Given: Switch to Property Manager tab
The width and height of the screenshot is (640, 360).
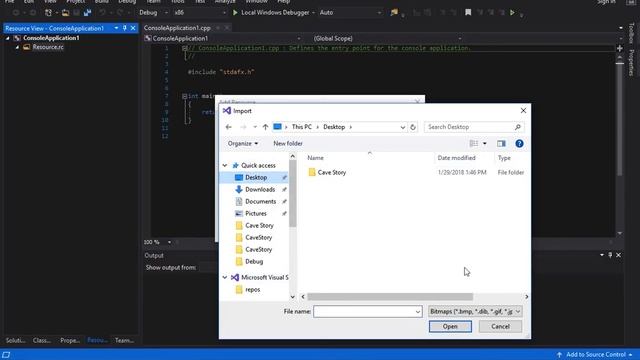Looking at the screenshot, I should pos(70,340).
